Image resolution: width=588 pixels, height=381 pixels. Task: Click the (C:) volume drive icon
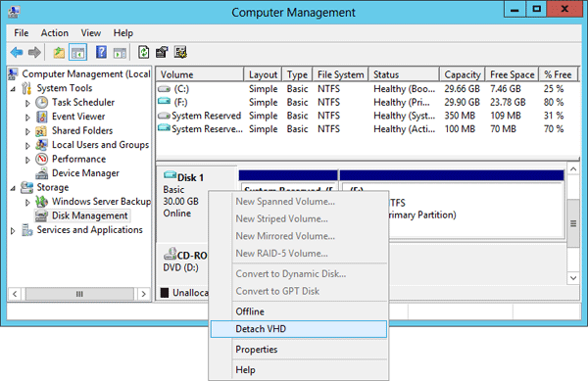pos(164,89)
